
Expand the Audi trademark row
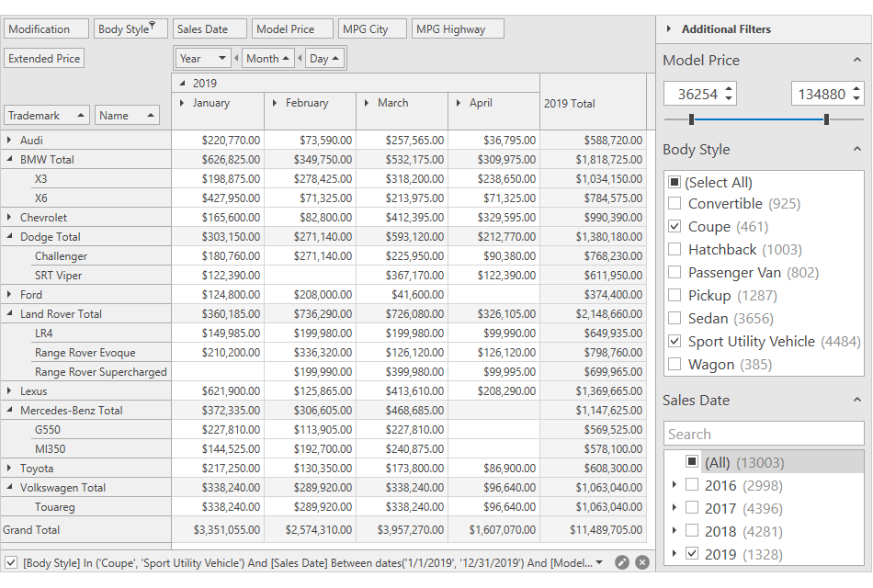point(9,141)
